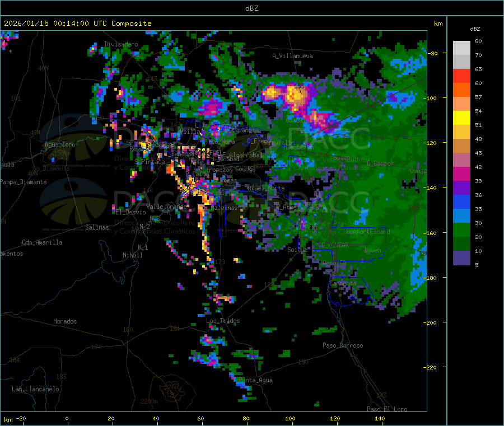Click the CompantEscard map label

[x=368, y=232]
